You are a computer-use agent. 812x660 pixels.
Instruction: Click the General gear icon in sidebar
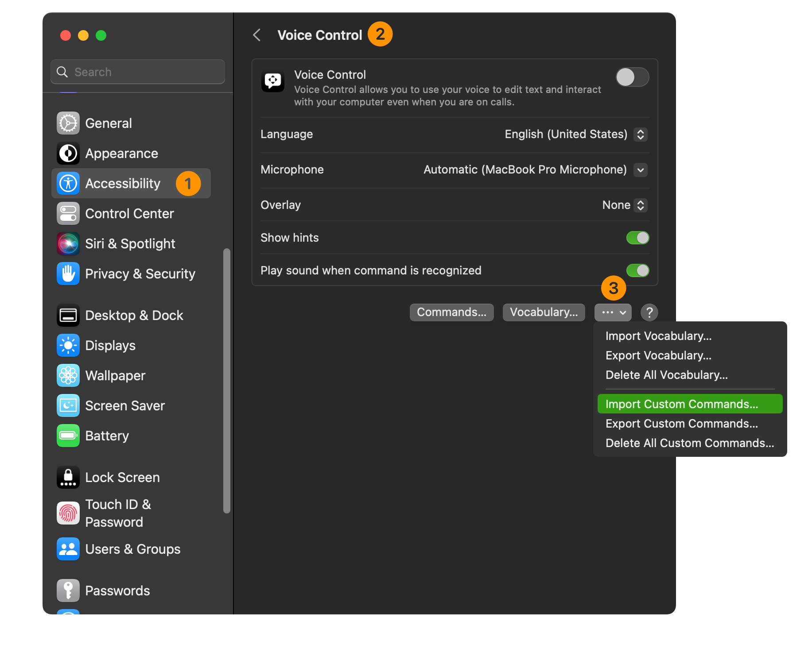68,123
